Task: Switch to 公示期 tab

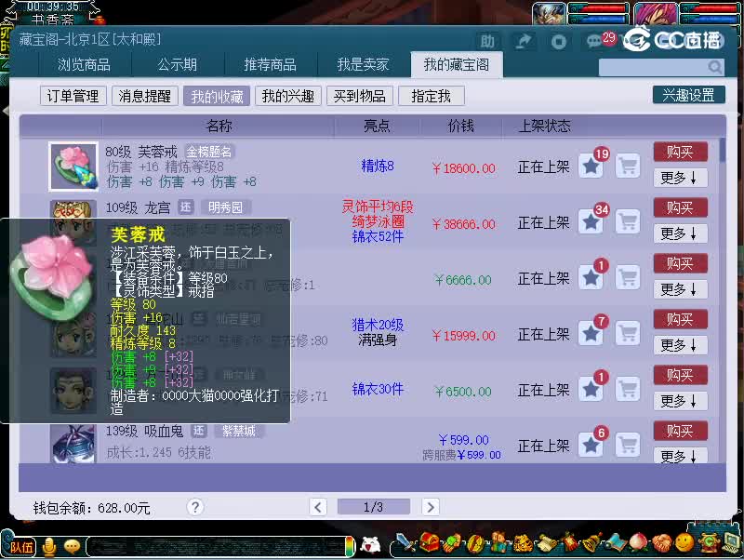Action: coord(178,64)
